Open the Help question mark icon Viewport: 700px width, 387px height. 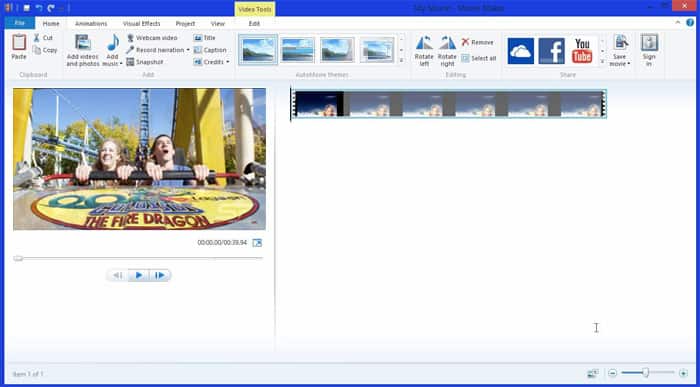[x=690, y=23]
